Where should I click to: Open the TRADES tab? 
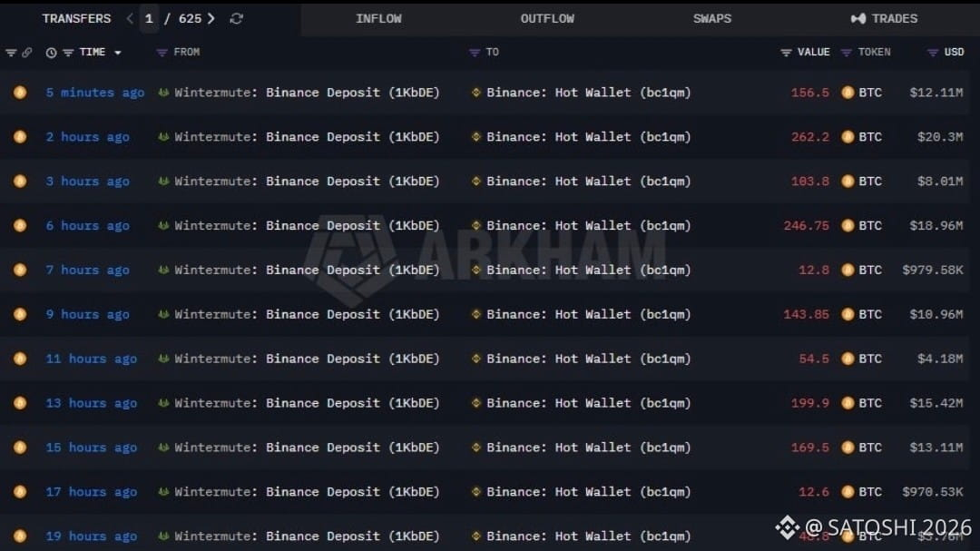(885, 19)
